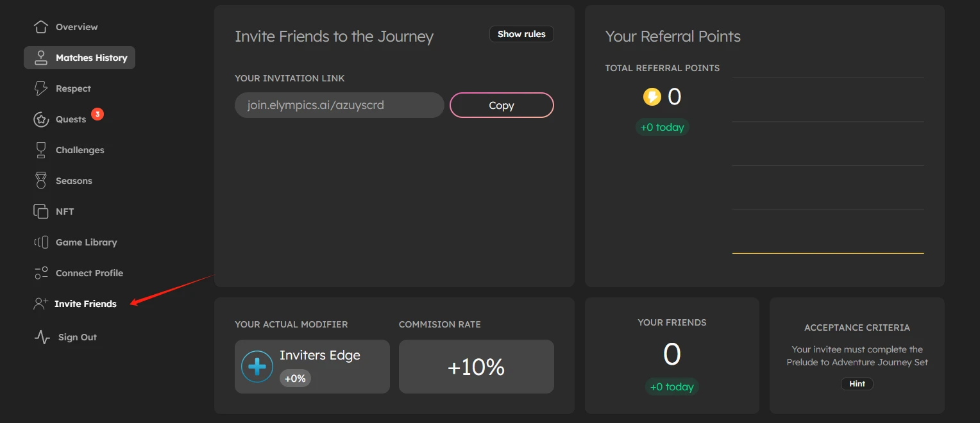Click the join.elympics.ai invitation link field

339,104
